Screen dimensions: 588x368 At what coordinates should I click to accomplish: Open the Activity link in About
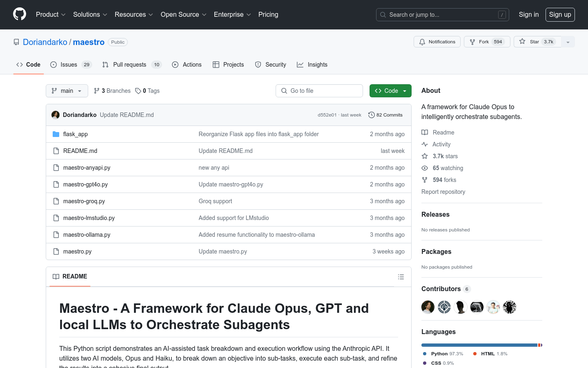(x=436, y=144)
